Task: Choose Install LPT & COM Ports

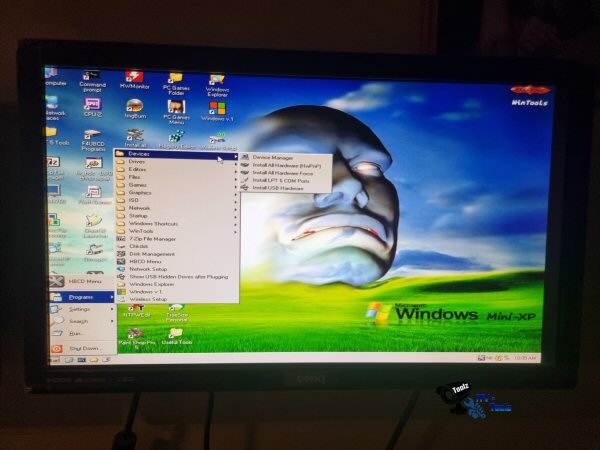Action: (x=280, y=180)
